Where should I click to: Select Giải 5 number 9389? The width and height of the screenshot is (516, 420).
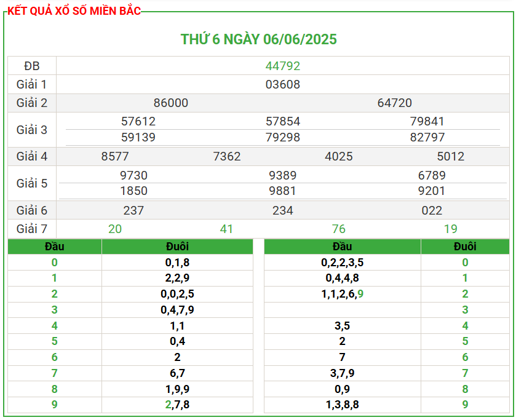pos(283,175)
